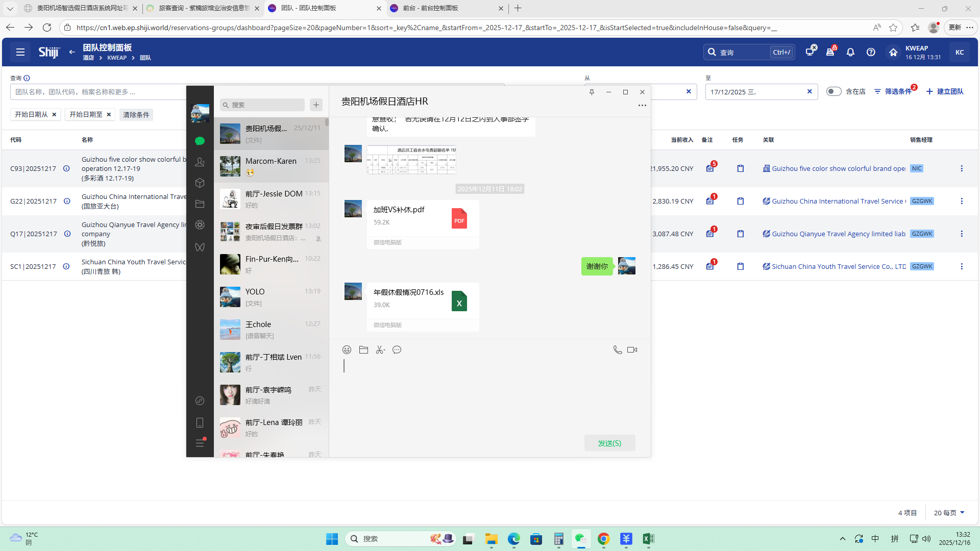
Task: Click the 发送(S) send button
Action: point(609,443)
